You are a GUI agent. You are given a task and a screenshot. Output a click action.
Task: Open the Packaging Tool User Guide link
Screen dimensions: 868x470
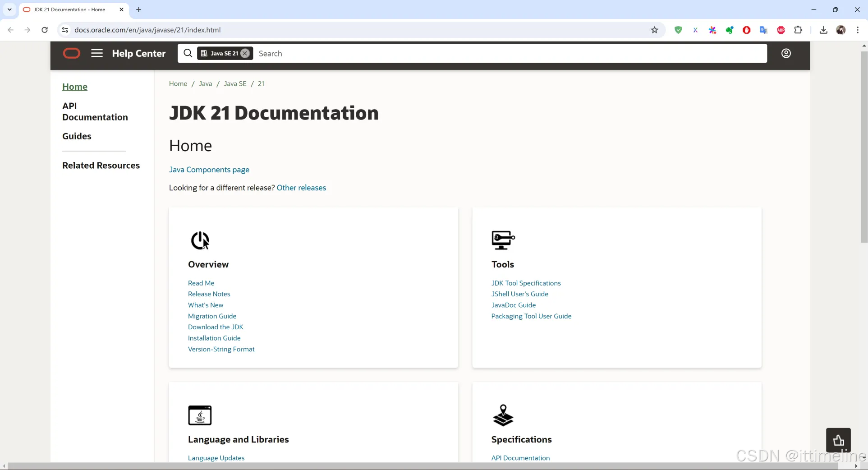coord(531,316)
